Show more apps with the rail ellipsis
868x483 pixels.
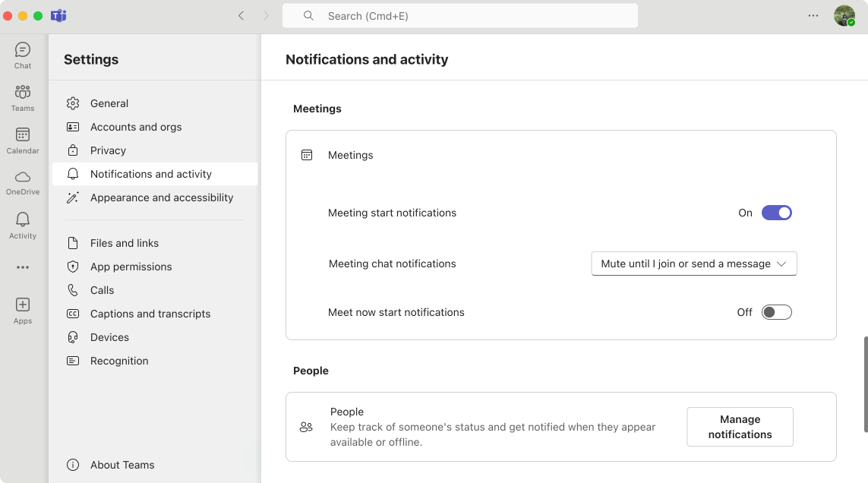coord(23,267)
